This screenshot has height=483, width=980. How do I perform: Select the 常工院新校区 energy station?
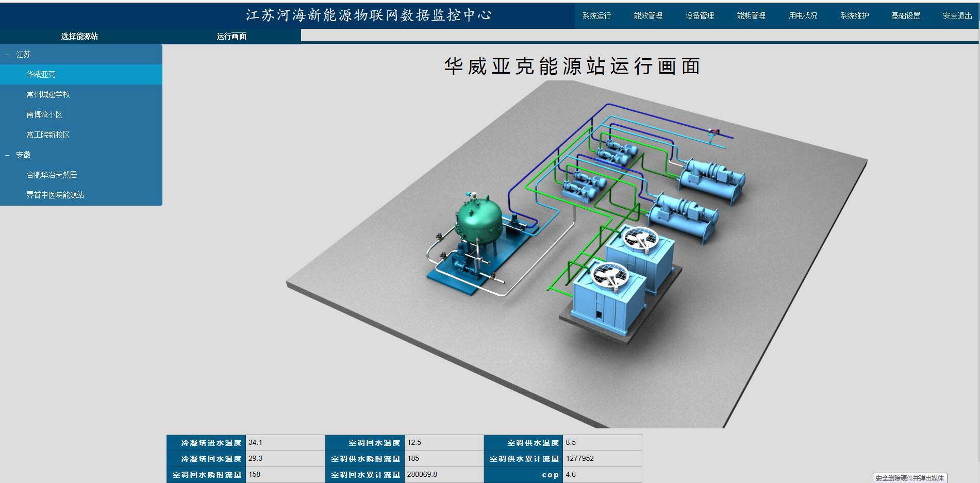pyautogui.click(x=81, y=135)
